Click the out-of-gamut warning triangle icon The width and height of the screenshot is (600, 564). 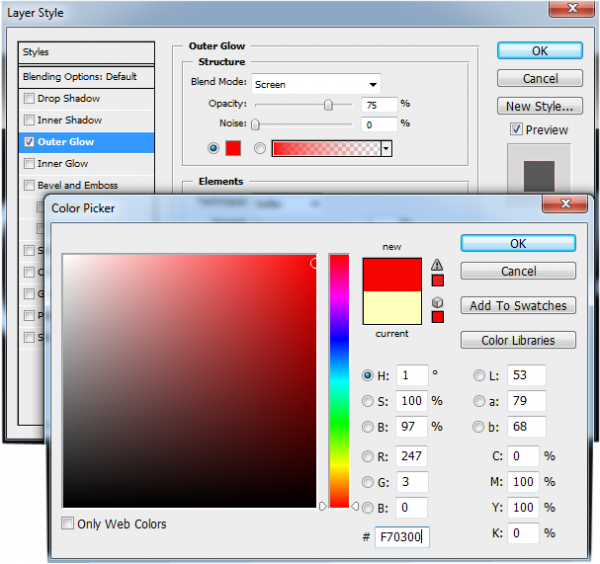coord(437,265)
